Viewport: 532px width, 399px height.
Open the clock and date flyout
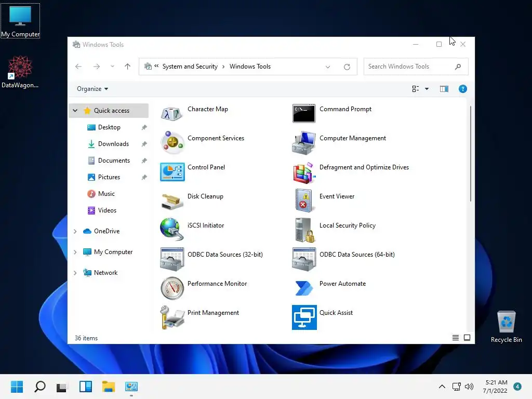(495, 387)
